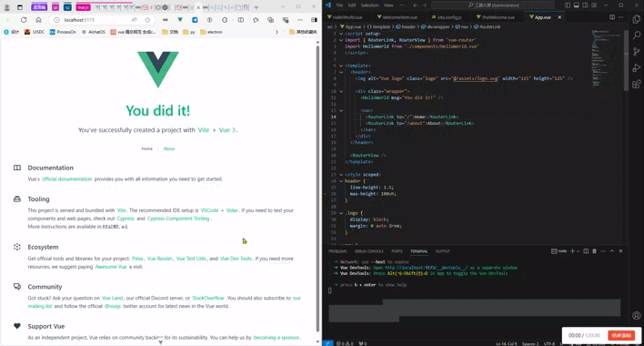This screenshot has height=346, width=644.
Task: Open Vue devtools extension icon in browser toolbar
Action: click(180, 20)
